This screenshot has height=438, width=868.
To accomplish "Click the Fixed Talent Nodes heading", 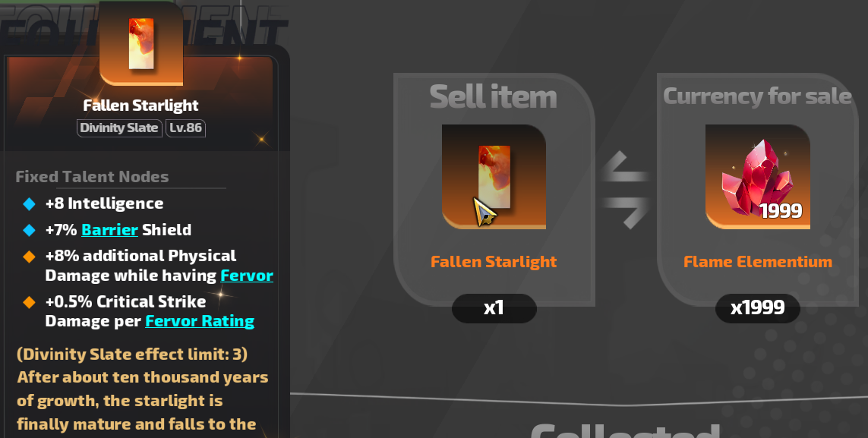I will tap(92, 177).
